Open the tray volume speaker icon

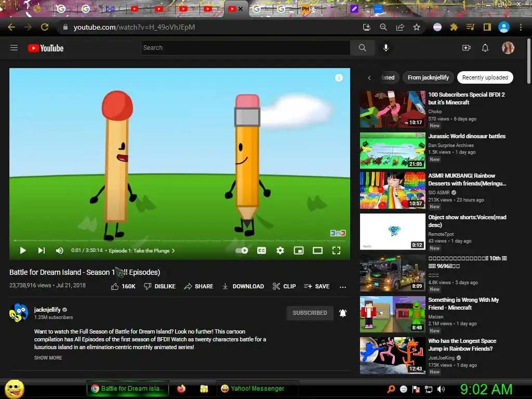coord(441,389)
